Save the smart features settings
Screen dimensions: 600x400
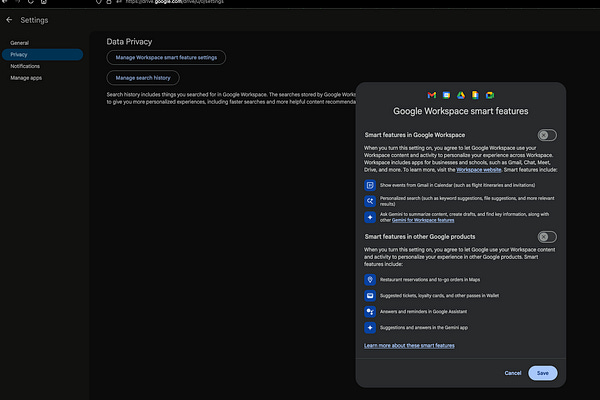pyautogui.click(x=542, y=373)
